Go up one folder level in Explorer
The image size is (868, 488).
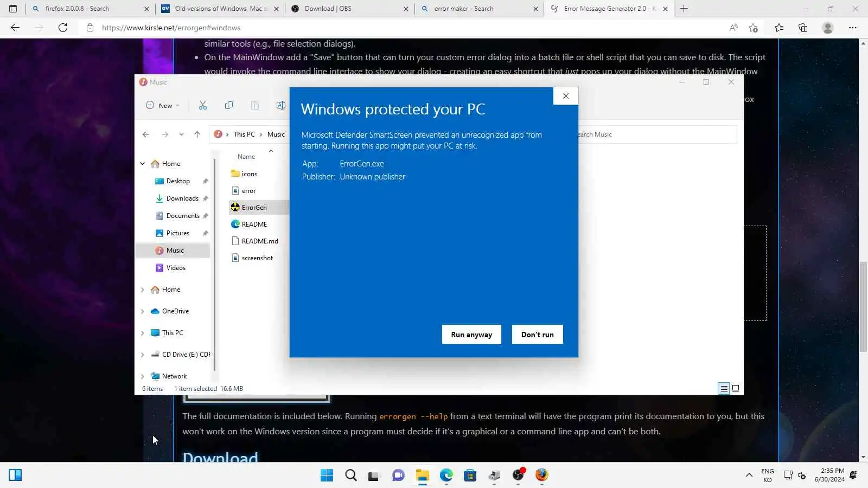197,134
